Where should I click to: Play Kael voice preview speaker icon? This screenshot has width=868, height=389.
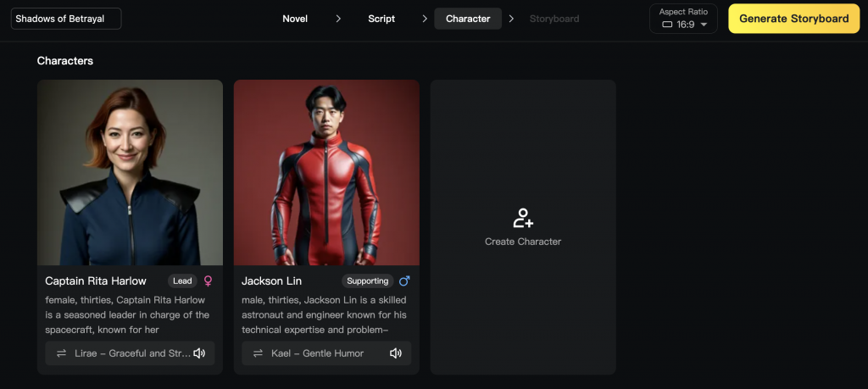click(x=396, y=353)
